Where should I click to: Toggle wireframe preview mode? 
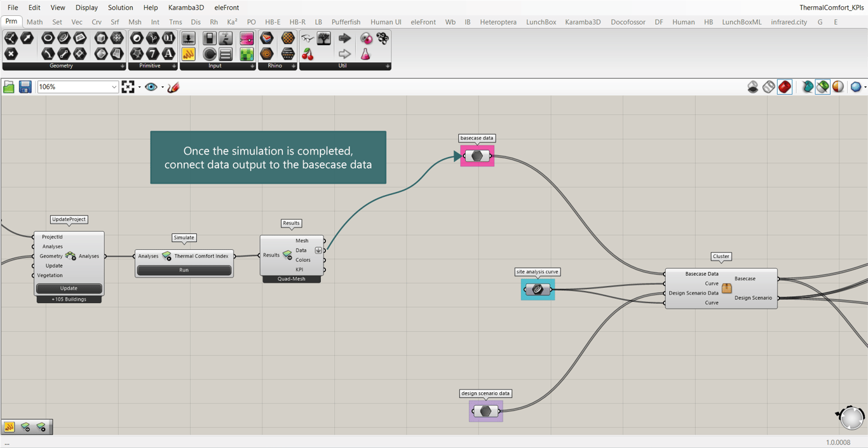[x=769, y=86]
